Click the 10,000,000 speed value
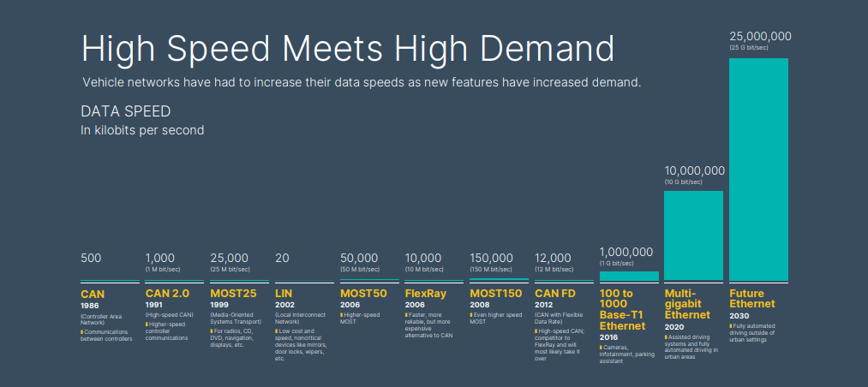This screenshot has height=387, width=868. click(695, 170)
